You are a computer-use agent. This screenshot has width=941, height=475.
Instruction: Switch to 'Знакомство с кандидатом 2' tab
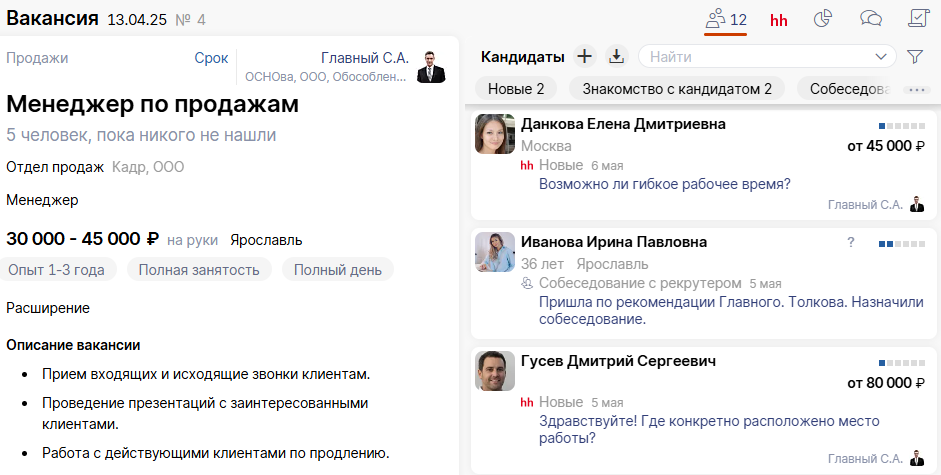click(x=676, y=89)
